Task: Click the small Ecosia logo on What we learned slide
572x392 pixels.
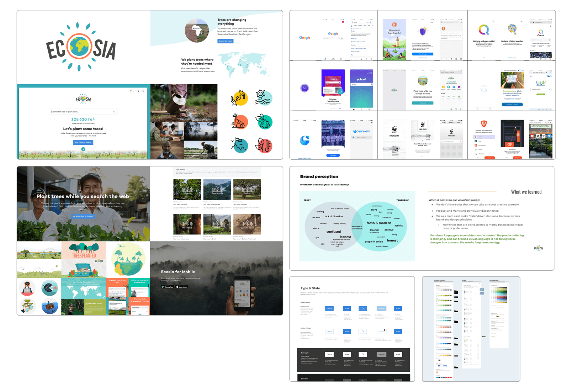Action: coord(539,248)
